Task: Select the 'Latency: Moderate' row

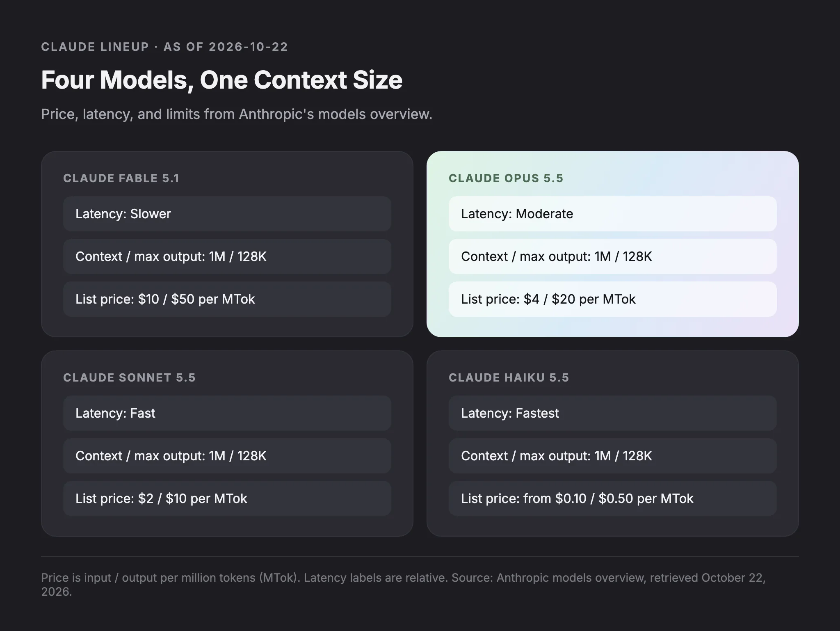Action: pyautogui.click(x=612, y=214)
